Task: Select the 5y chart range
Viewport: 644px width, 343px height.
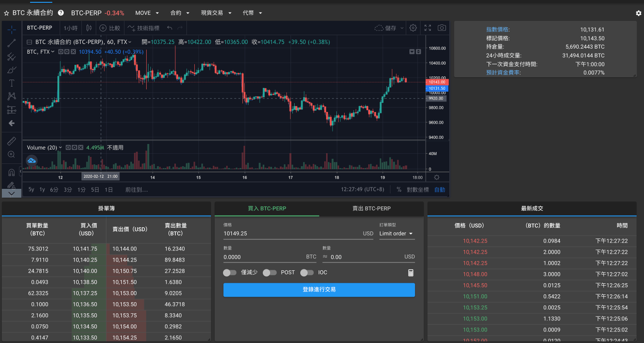Action: pyautogui.click(x=31, y=190)
